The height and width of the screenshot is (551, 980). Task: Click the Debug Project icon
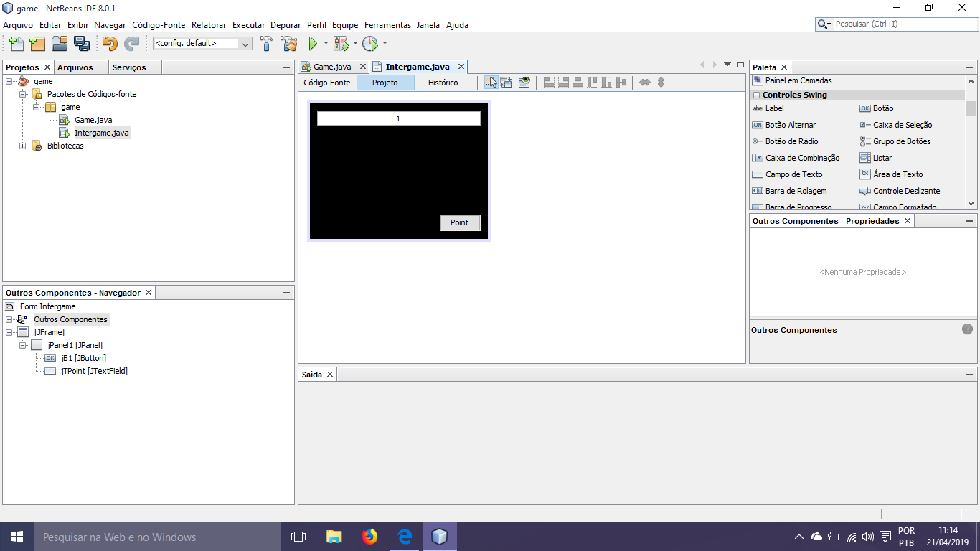[x=341, y=43]
